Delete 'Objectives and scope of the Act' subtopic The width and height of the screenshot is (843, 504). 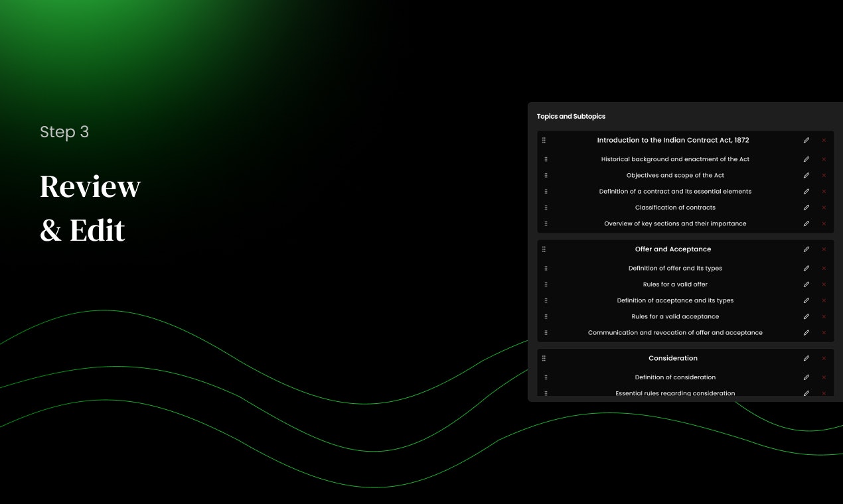tap(824, 175)
